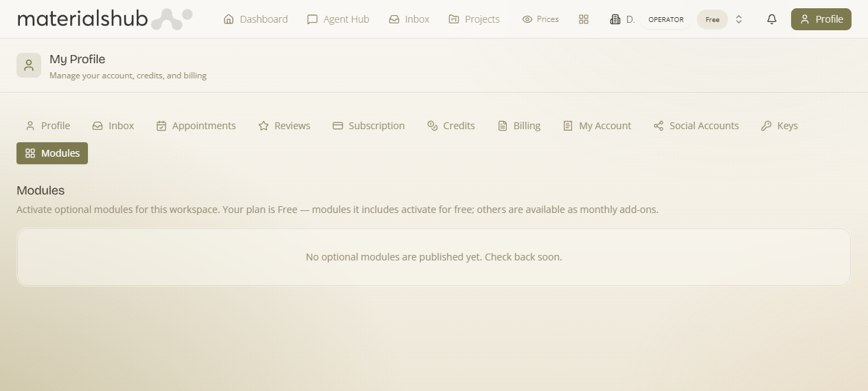Switch to the Profile tab
Image resolution: width=868 pixels, height=391 pixels.
tap(47, 126)
